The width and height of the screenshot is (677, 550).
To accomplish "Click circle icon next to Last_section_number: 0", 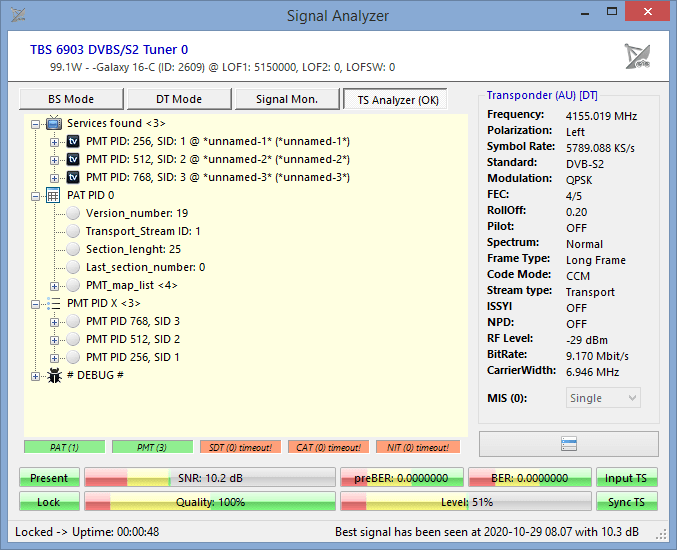I will point(73,267).
